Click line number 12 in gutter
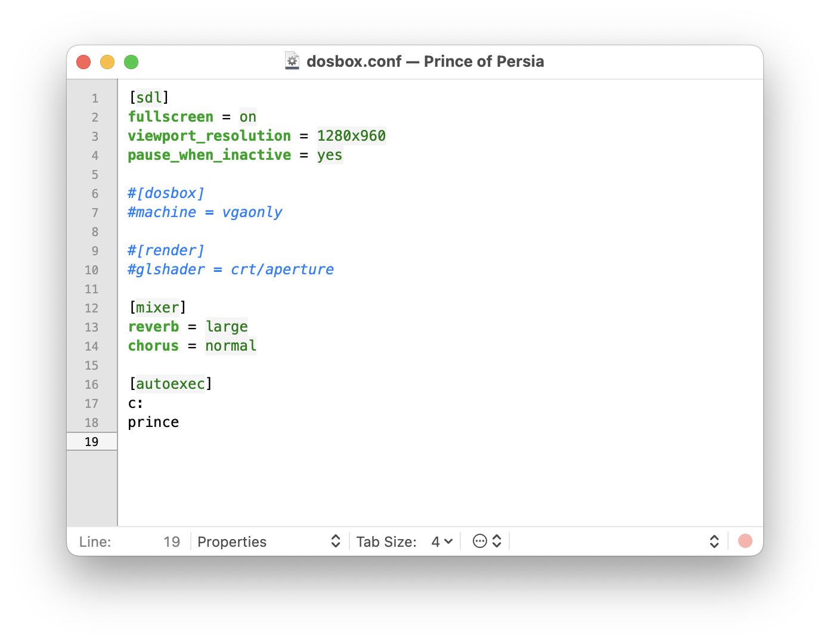This screenshot has width=830, height=644. point(91,308)
